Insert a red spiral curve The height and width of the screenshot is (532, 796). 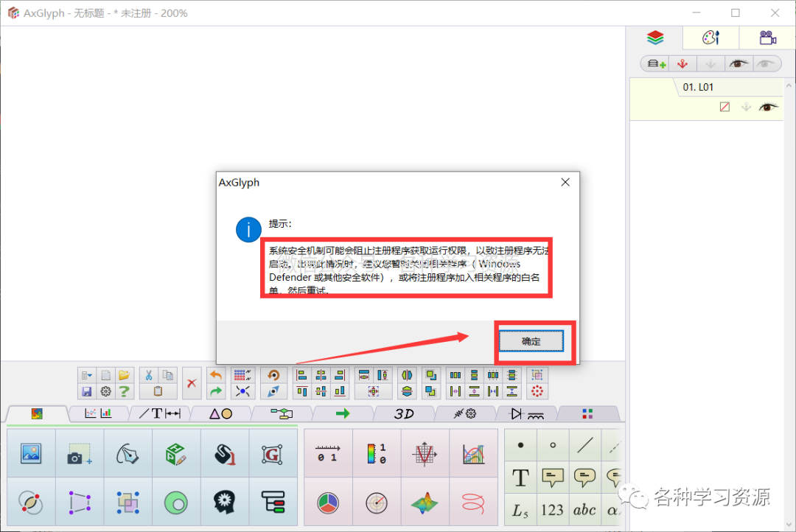[473, 502]
